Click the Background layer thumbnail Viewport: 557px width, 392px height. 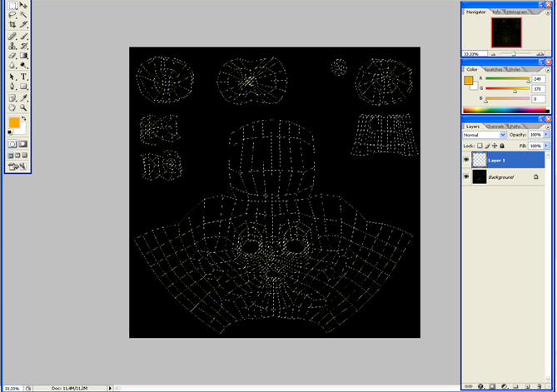(480, 177)
